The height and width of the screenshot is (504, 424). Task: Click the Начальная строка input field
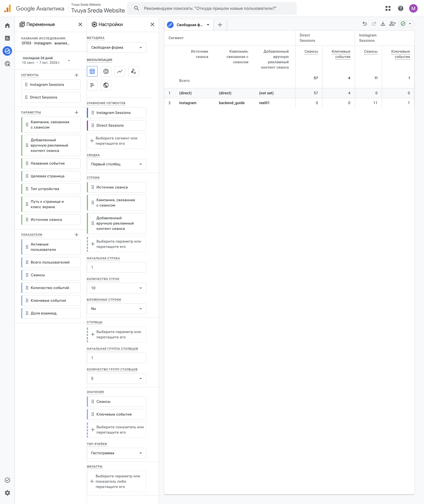click(x=117, y=267)
